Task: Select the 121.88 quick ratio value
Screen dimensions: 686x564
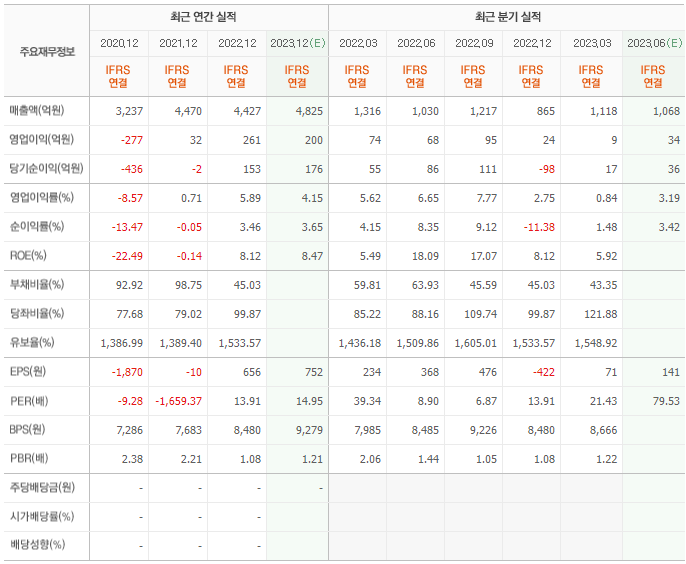Action: click(601, 314)
